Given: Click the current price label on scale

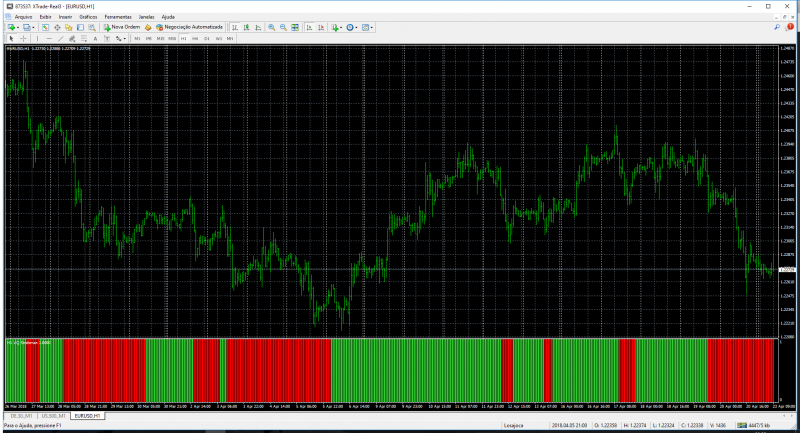Looking at the screenshot, I should (x=787, y=269).
